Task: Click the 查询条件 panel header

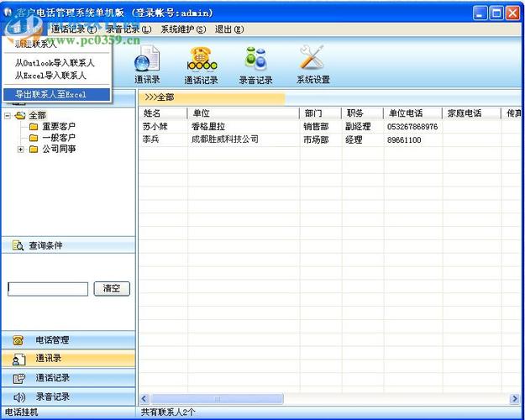Action: point(68,245)
